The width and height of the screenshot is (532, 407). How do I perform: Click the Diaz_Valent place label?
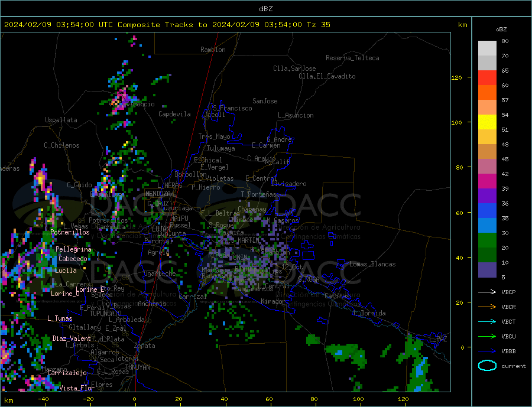pos(72,338)
